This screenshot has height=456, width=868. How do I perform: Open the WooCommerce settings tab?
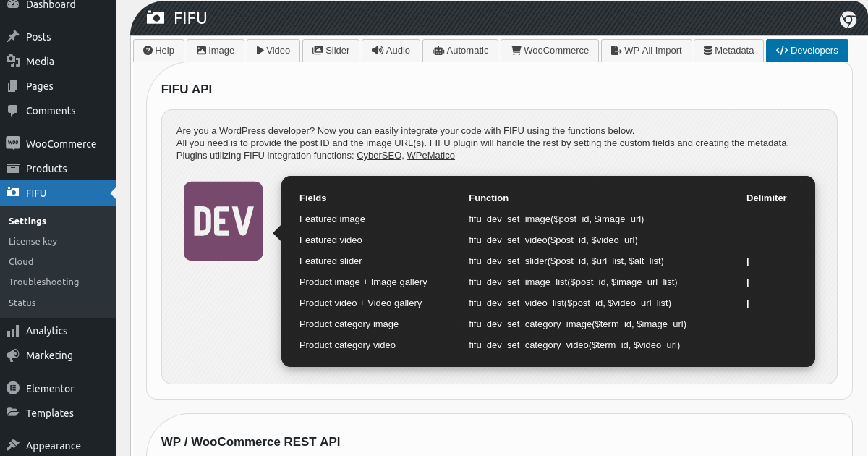coord(550,51)
